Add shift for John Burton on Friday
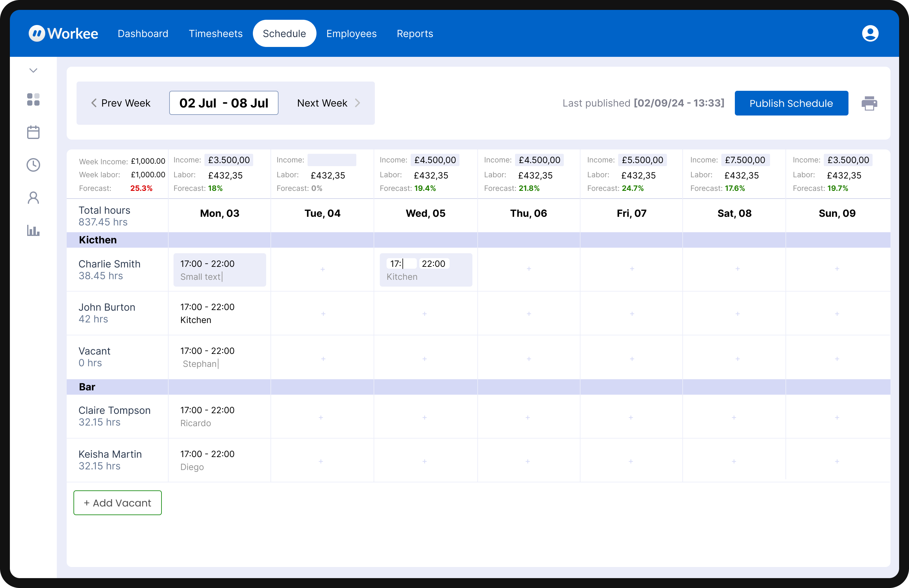 click(x=632, y=314)
